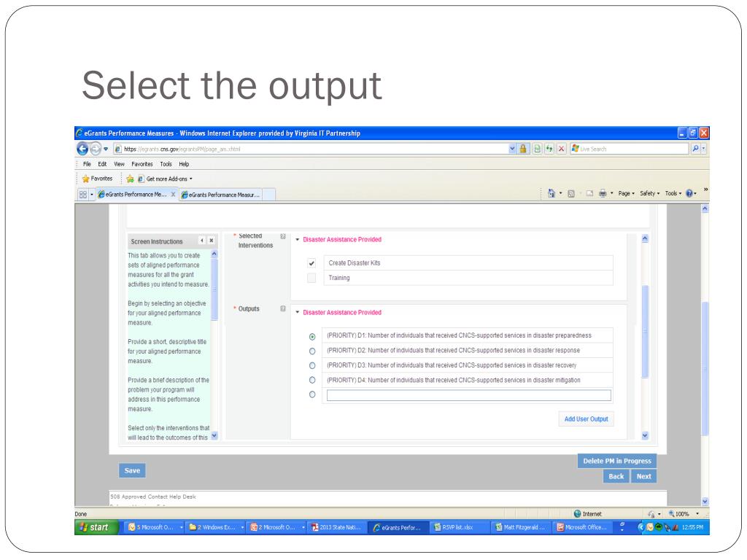The image size is (747, 560).
Task: Select D4 disaster mitigation output radio
Action: (312, 380)
